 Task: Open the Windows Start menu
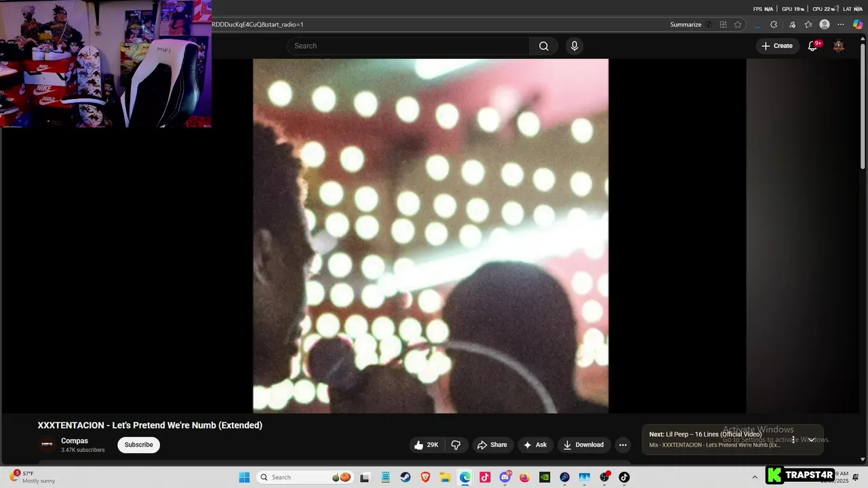244,477
